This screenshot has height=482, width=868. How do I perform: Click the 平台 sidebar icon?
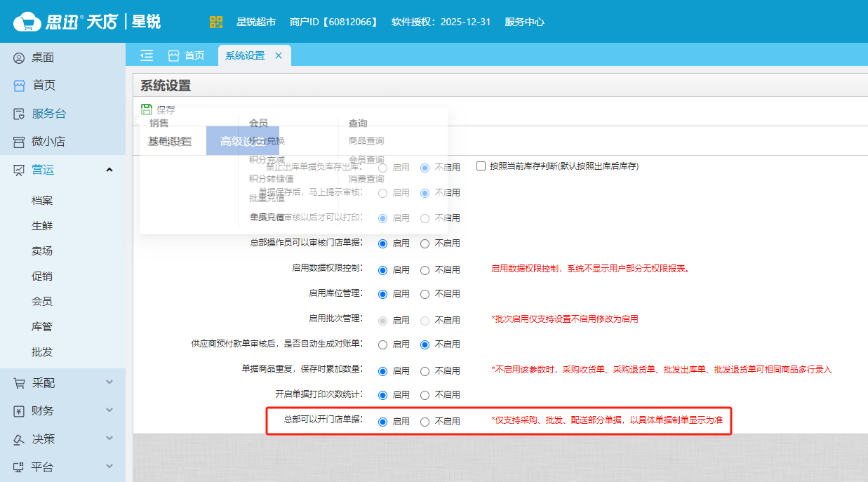pos(19,467)
